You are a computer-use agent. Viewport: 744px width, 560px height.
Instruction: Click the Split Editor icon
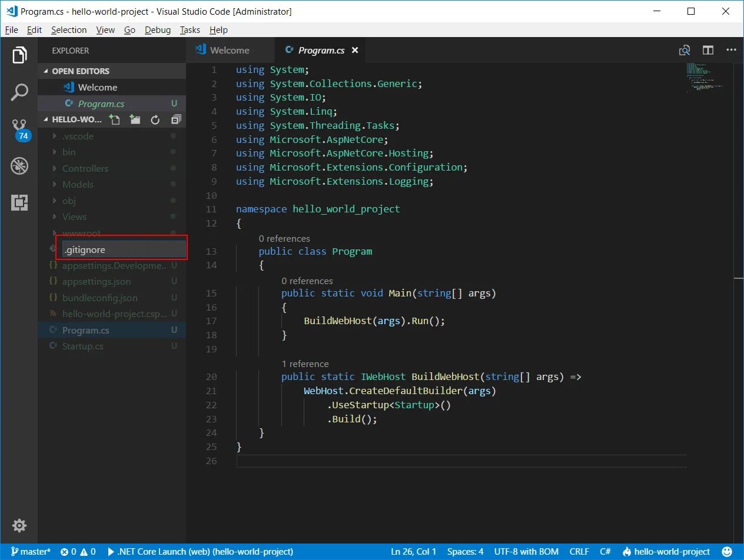point(708,51)
